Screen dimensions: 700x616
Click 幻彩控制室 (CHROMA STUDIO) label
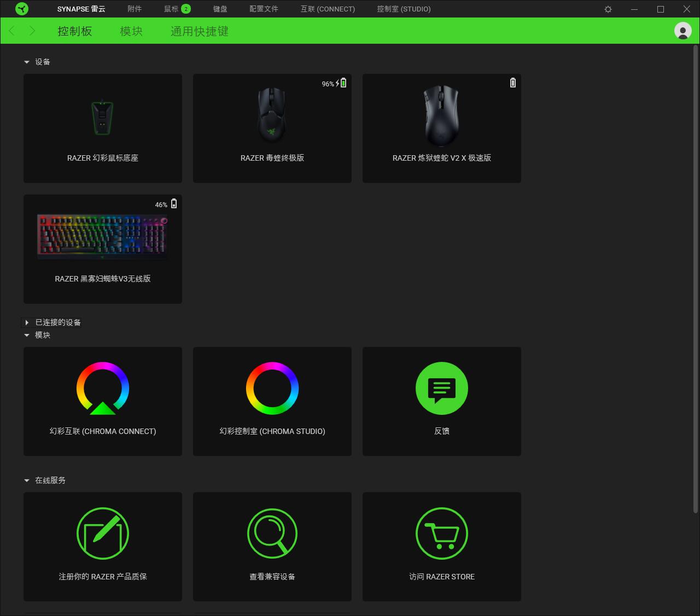(272, 431)
